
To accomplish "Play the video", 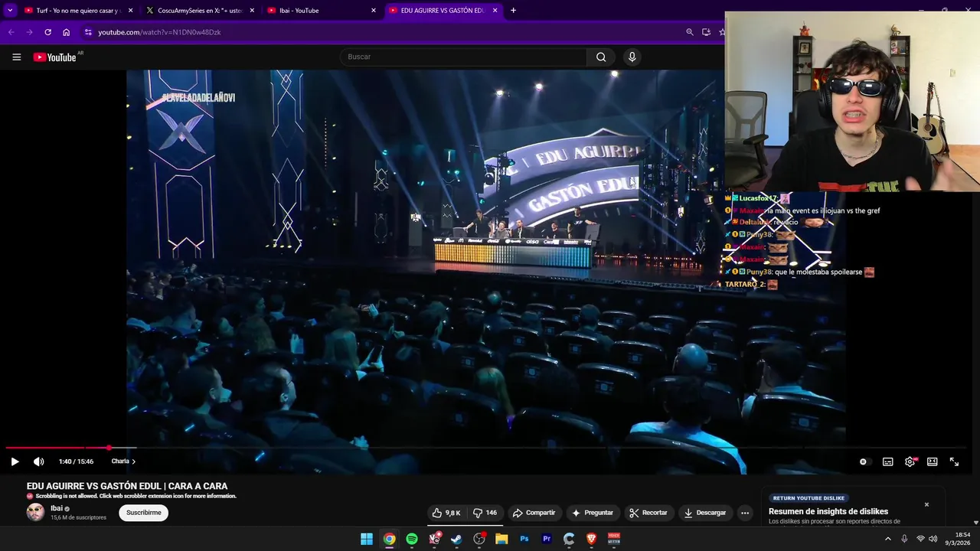I will pyautogui.click(x=15, y=461).
